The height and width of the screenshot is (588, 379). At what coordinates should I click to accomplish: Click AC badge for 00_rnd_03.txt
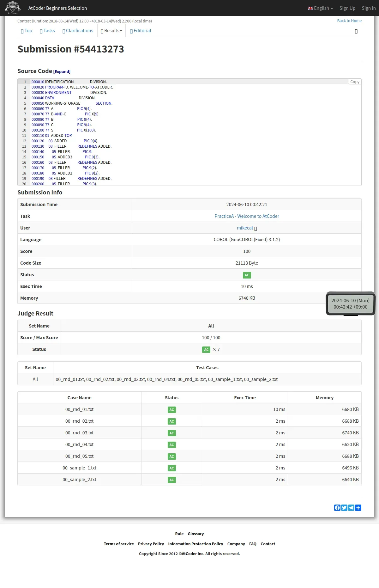pyautogui.click(x=172, y=433)
